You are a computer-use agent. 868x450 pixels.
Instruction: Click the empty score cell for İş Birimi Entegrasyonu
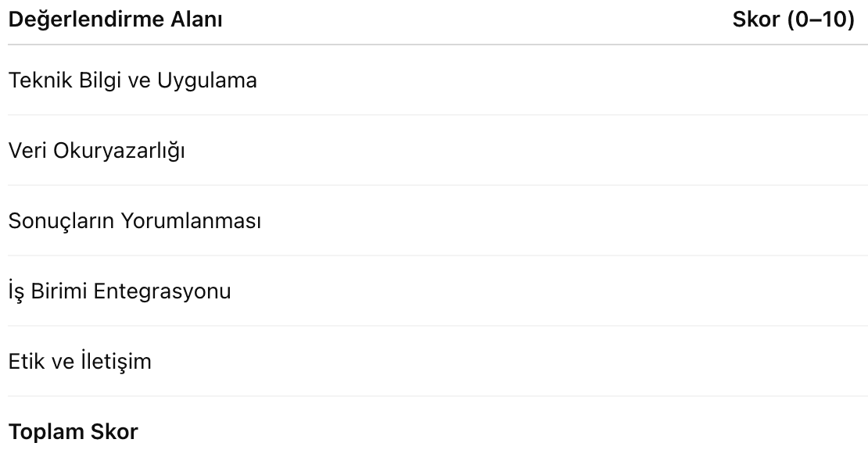pyautogui.click(x=793, y=291)
